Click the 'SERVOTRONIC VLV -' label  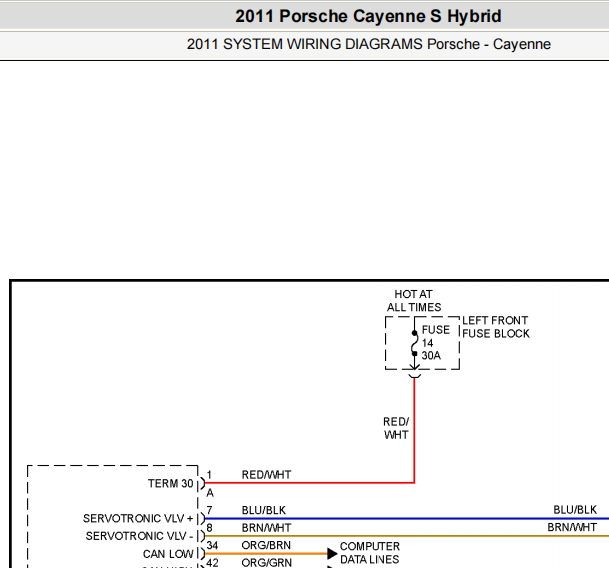pos(139,536)
